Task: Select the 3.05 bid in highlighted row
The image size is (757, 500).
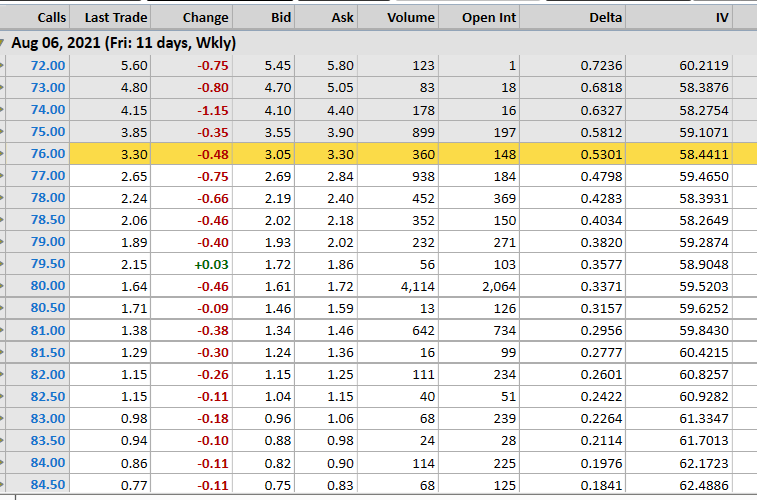Action: pos(278,154)
